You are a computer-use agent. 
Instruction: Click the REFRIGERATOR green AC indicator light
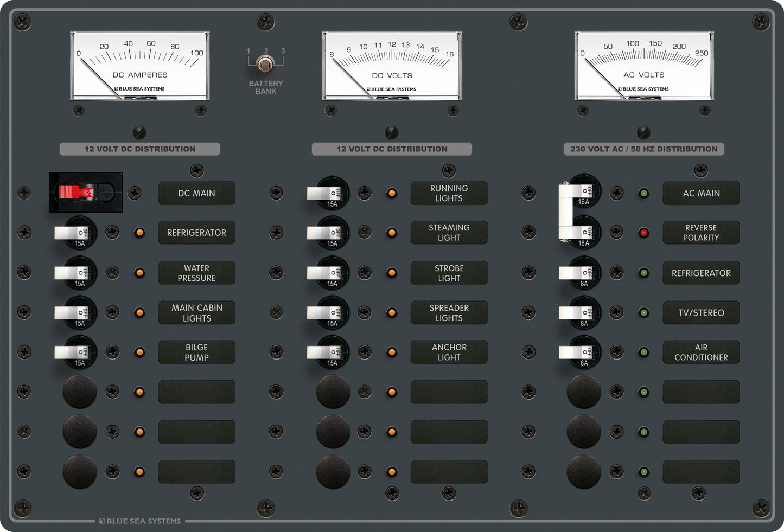[x=644, y=273]
